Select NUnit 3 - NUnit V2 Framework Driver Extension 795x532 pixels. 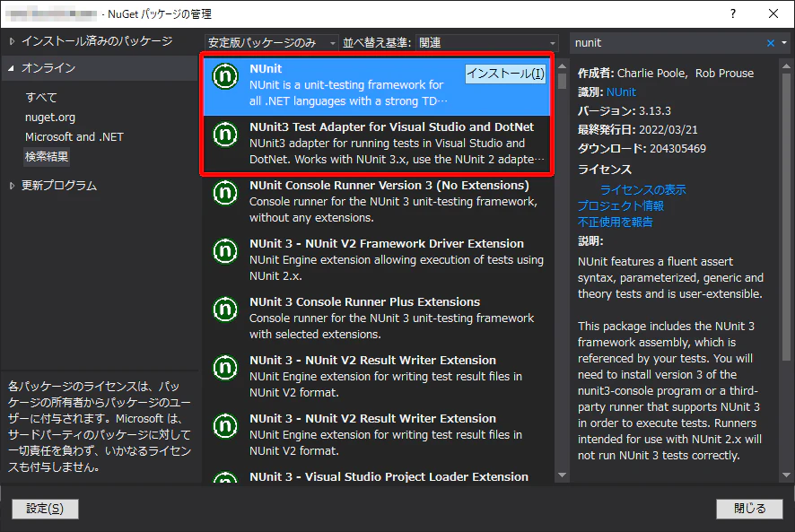pyautogui.click(x=377, y=261)
